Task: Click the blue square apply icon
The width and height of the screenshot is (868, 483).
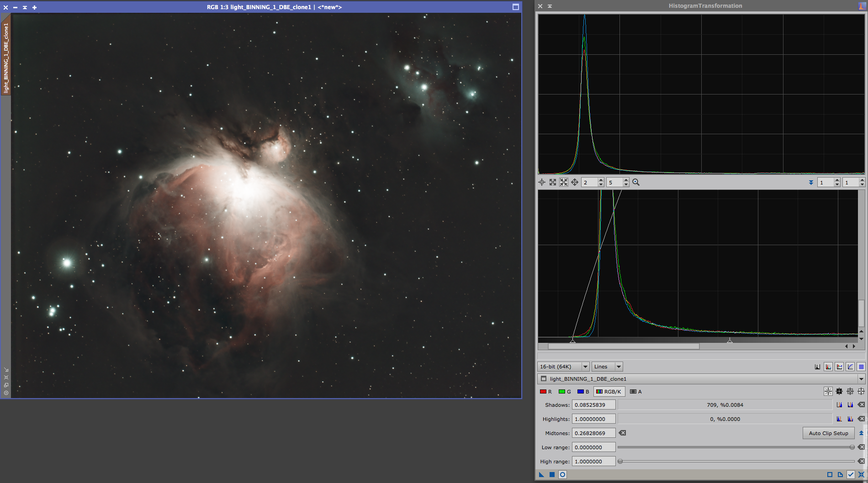Action: pyautogui.click(x=552, y=475)
